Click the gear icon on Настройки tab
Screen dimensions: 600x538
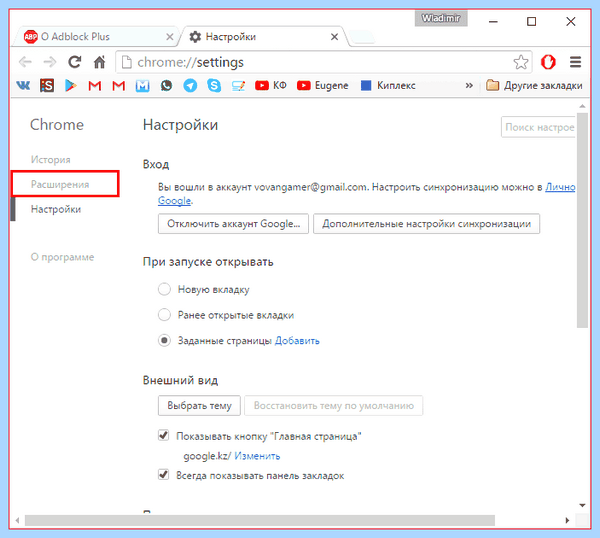[x=195, y=37]
